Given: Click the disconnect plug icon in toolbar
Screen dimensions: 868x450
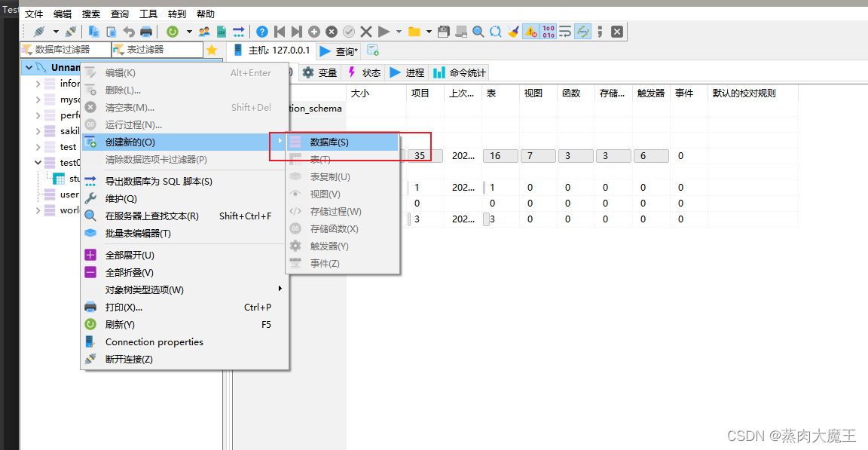Looking at the screenshot, I should point(71,32).
